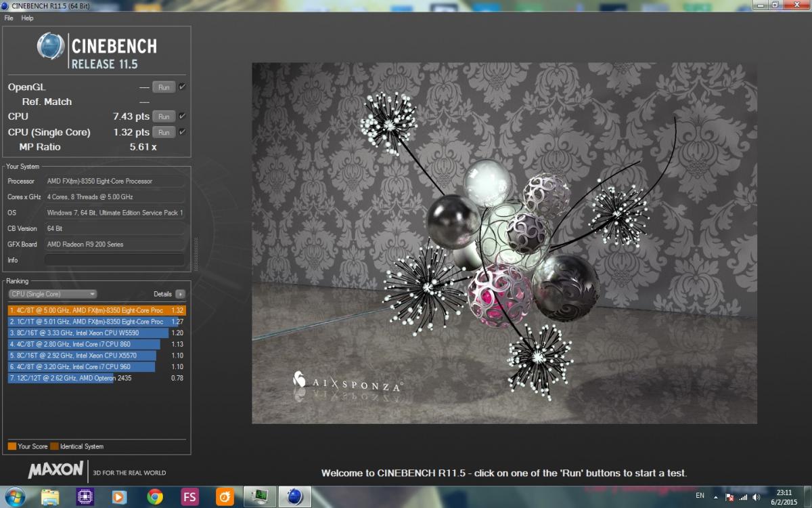Select the 1C/1T 5.01 GHz FX-8350 ranking row
The height and width of the screenshot is (508, 812).
pos(96,322)
